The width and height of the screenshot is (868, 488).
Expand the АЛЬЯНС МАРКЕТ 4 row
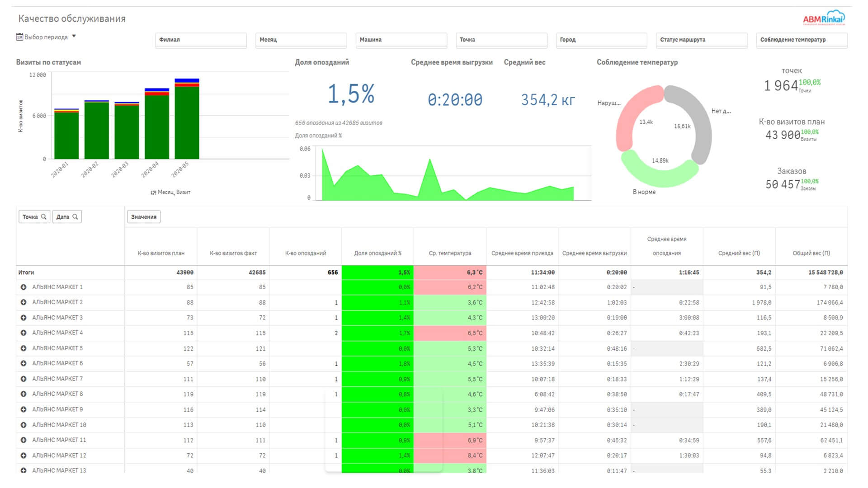24,333
